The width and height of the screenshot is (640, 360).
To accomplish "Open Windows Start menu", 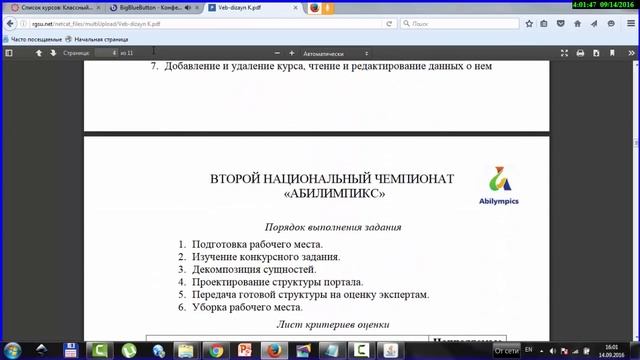I will 12,351.
